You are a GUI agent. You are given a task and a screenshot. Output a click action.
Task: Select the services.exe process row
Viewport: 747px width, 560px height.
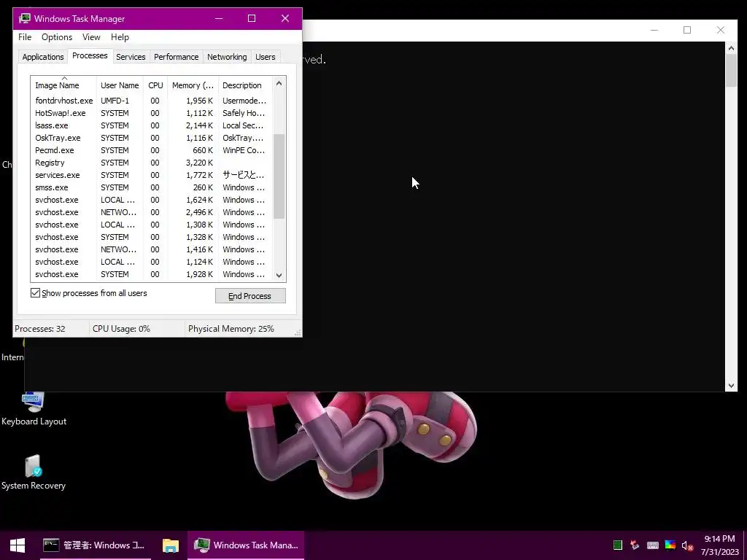click(x=152, y=175)
